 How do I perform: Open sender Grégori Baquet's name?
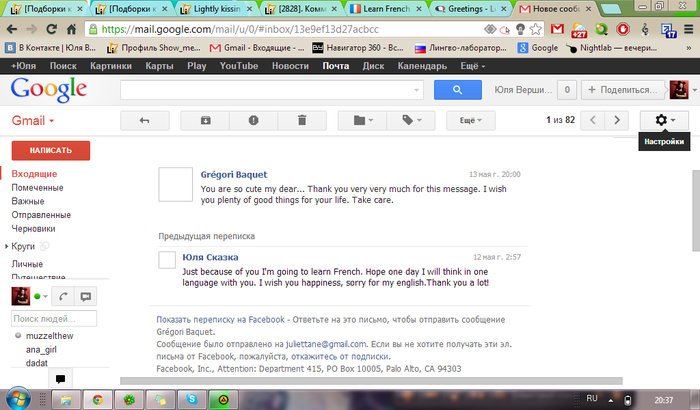point(233,175)
